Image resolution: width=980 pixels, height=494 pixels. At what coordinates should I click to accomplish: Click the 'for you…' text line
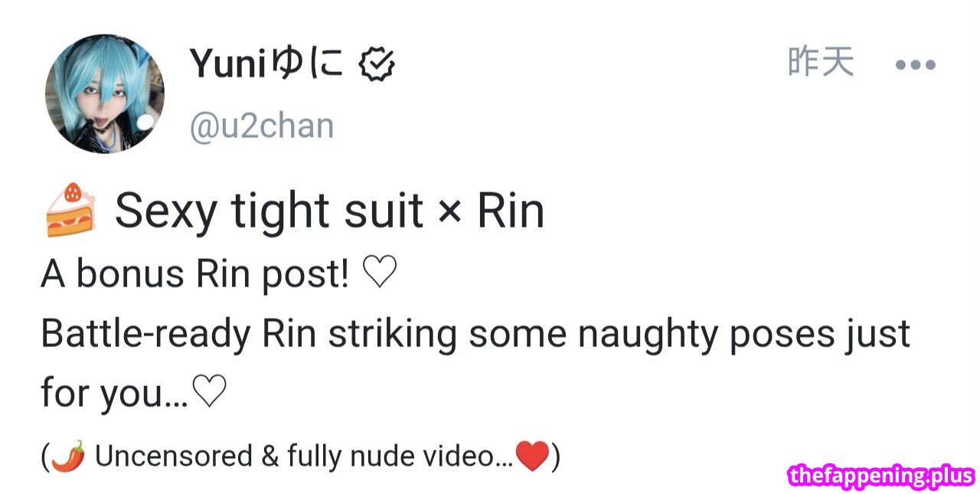(x=134, y=394)
